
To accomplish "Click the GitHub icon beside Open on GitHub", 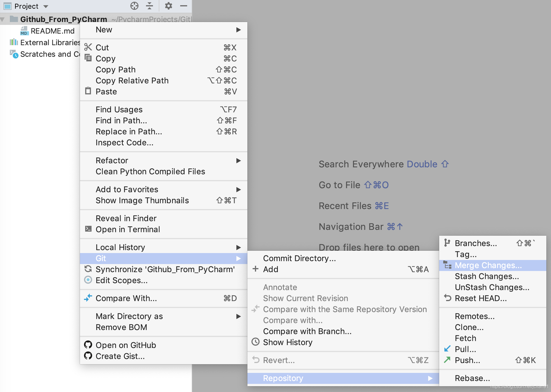I will point(88,345).
